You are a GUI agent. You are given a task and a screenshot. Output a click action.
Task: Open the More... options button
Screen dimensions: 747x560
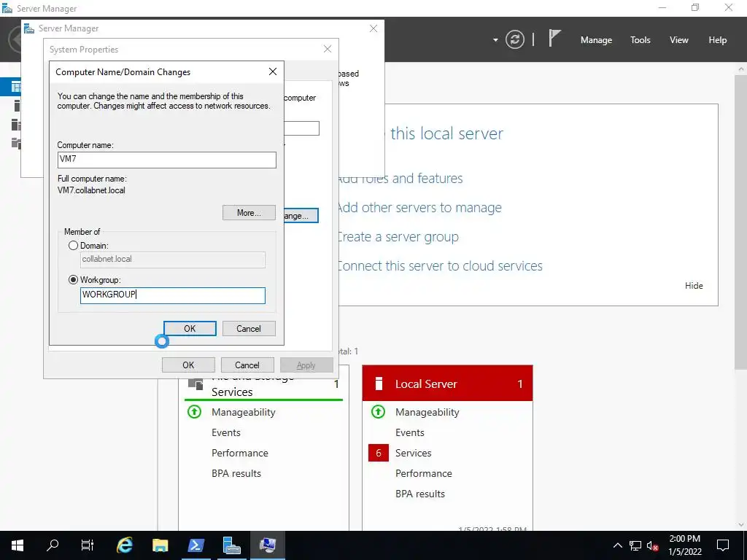(249, 213)
